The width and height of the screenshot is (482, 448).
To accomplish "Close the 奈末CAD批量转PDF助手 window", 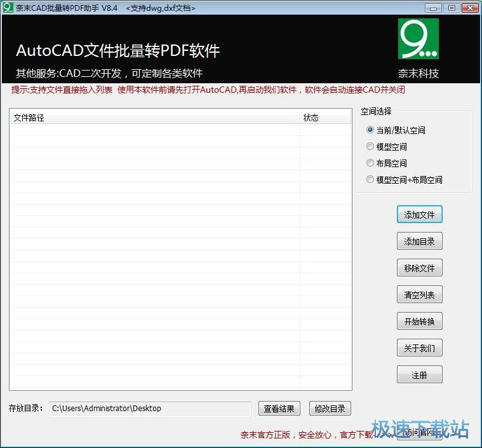I will 469,8.
